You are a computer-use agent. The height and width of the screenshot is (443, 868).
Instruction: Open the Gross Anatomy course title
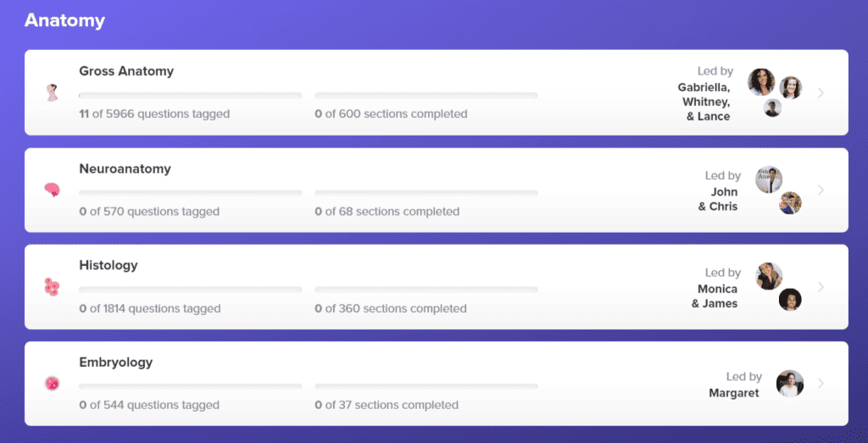tap(126, 71)
